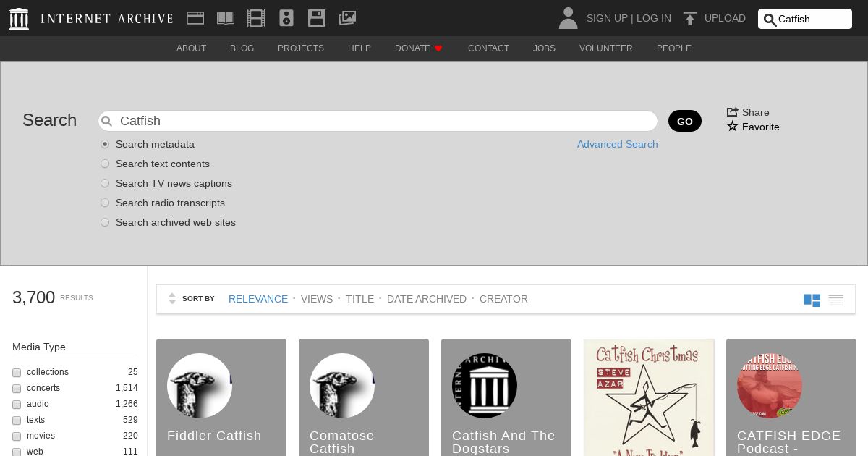Open the Images picture icon

coord(347,18)
